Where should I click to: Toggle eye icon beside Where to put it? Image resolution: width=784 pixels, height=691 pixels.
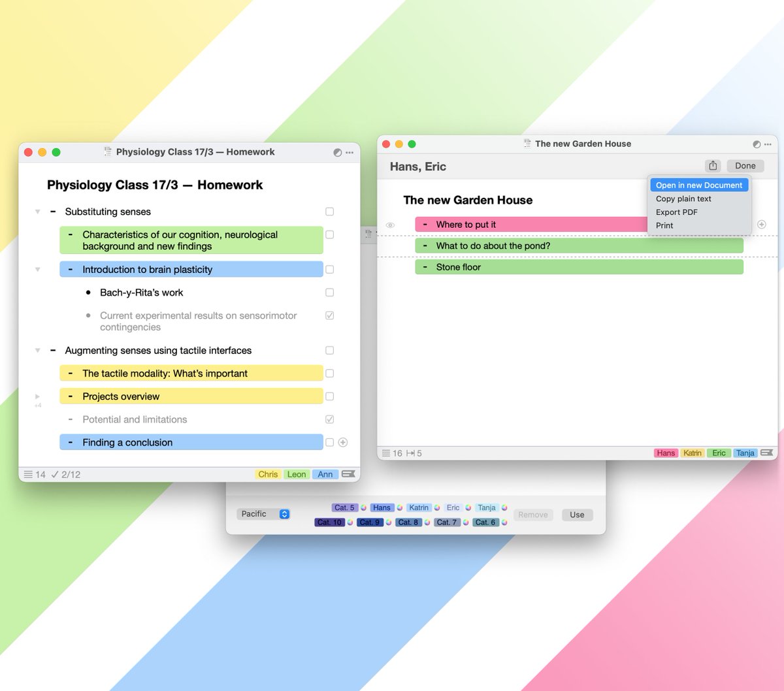pyautogui.click(x=390, y=225)
